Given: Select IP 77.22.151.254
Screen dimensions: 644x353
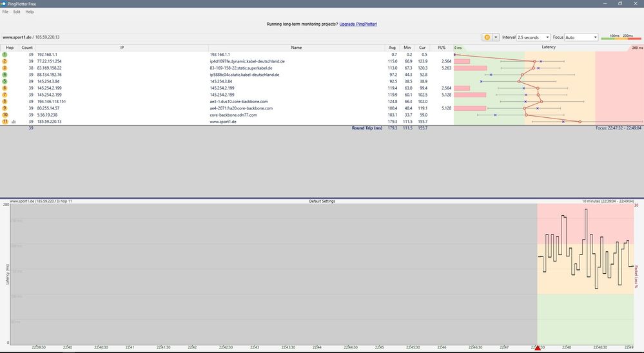Looking at the screenshot, I should click(49, 61).
